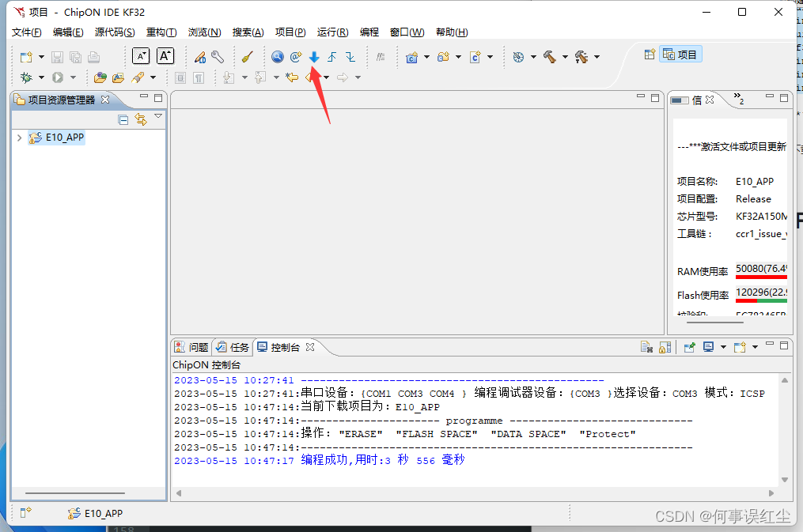Toggle the pin console icon
Image resolution: width=803 pixels, height=532 pixels.
point(689,348)
